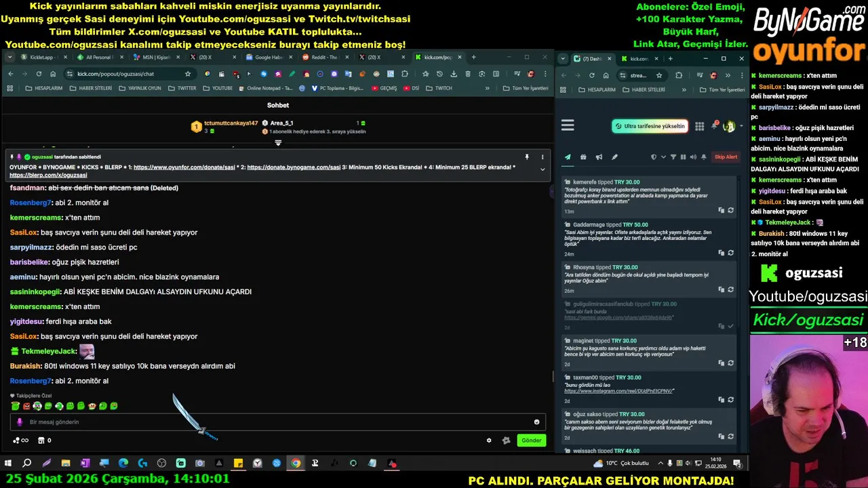Open dashboard notifications bell with badge
This screenshot has height=488, width=868.
[714, 126]
